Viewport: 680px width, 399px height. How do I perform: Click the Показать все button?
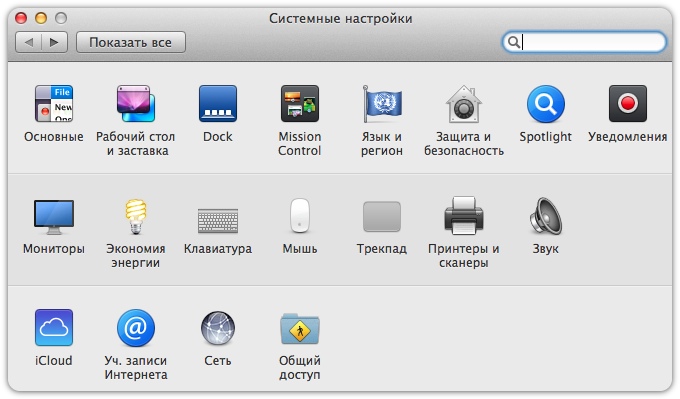(131, 43)
